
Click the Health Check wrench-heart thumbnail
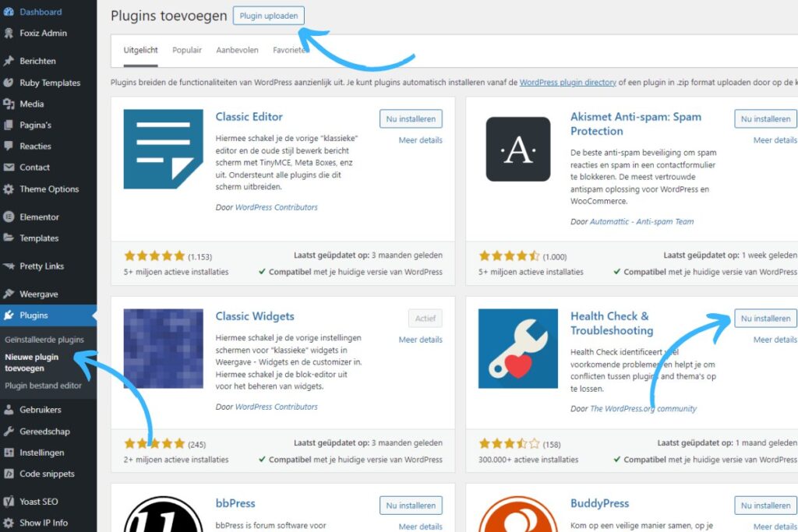click(x=518, y=348)
